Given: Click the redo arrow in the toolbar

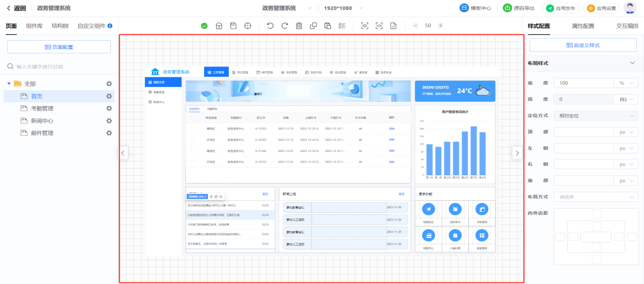Looking at the screenshot, I should (x=285, y=25).
